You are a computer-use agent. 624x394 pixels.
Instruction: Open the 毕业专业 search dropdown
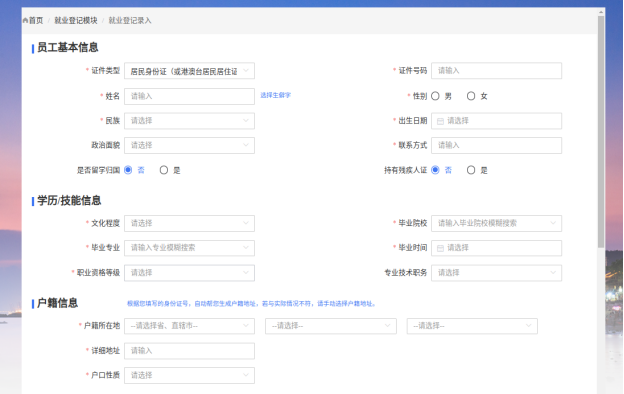click(x=189, y=248)
